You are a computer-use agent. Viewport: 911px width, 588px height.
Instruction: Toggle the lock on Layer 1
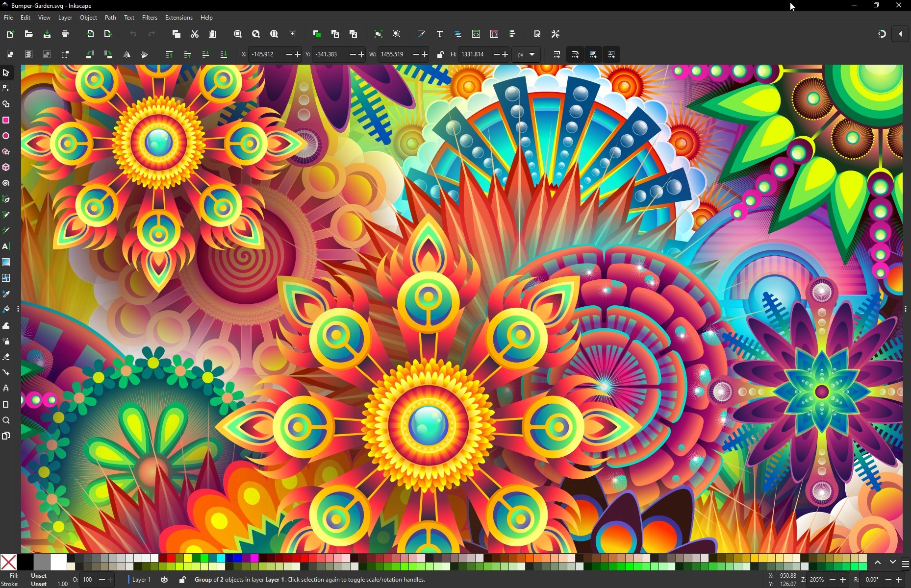click(182, 580)
